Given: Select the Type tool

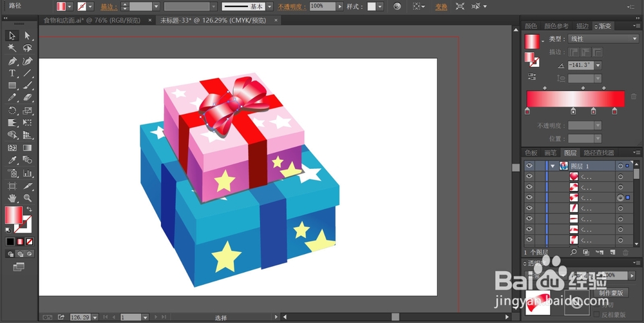Looking at the screenshot, I should [x=12, y=73].
